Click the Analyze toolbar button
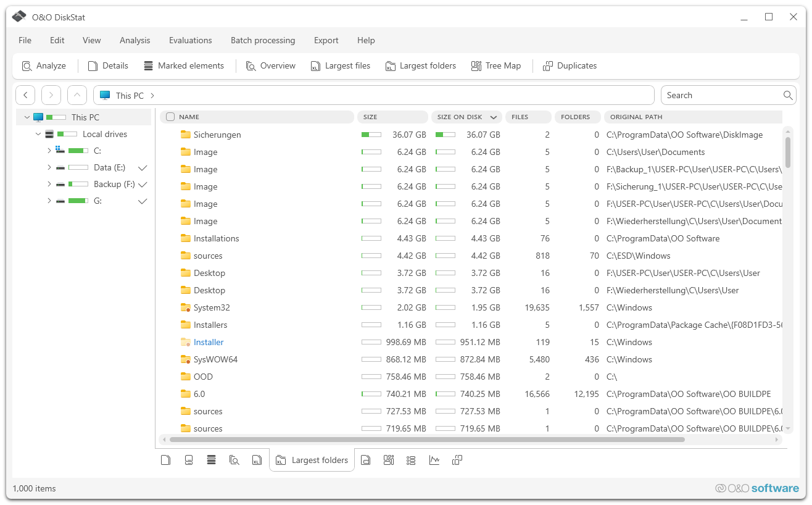This screenshot has height=505, width=812. click(44, 65)
